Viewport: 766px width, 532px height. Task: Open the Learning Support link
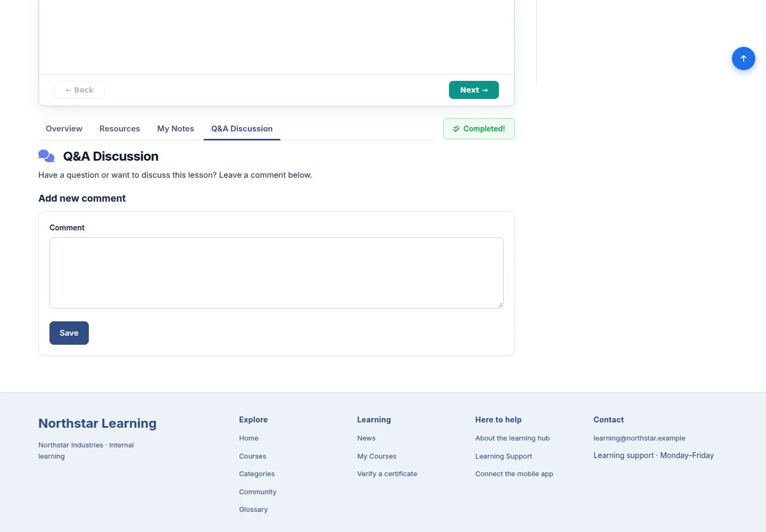coord(504,456)
